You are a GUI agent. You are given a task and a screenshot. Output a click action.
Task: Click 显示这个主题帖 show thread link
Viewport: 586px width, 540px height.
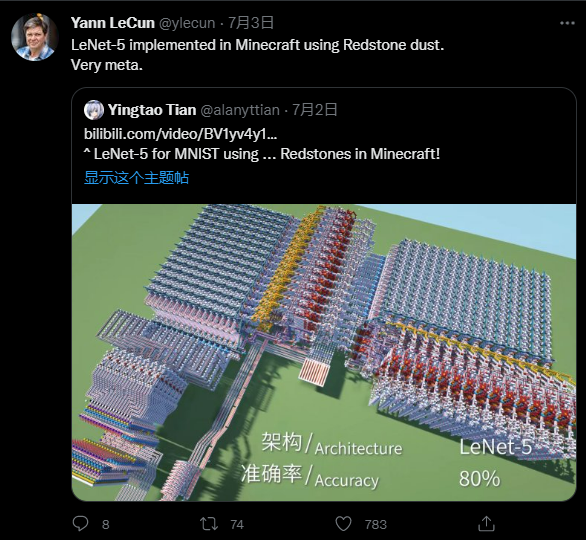tap(136, 178)
